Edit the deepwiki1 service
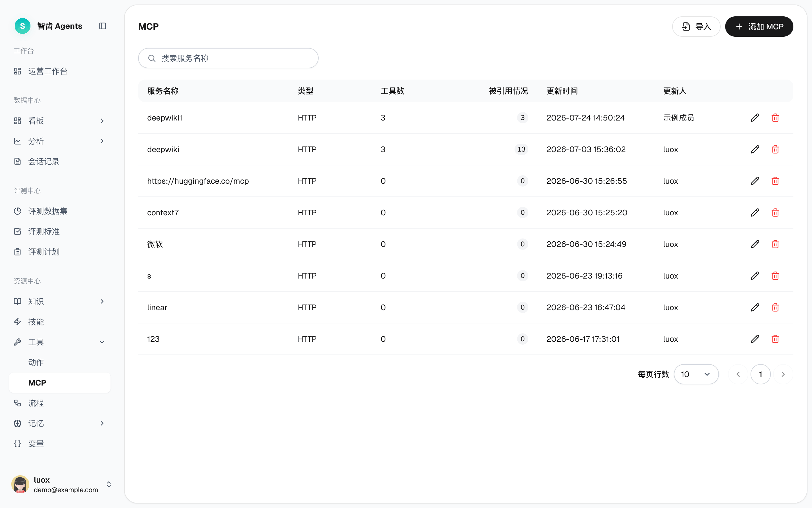Image resolution: width=812 pixels, height=508 pixels. pyautogui.click(x=755, y=118)
